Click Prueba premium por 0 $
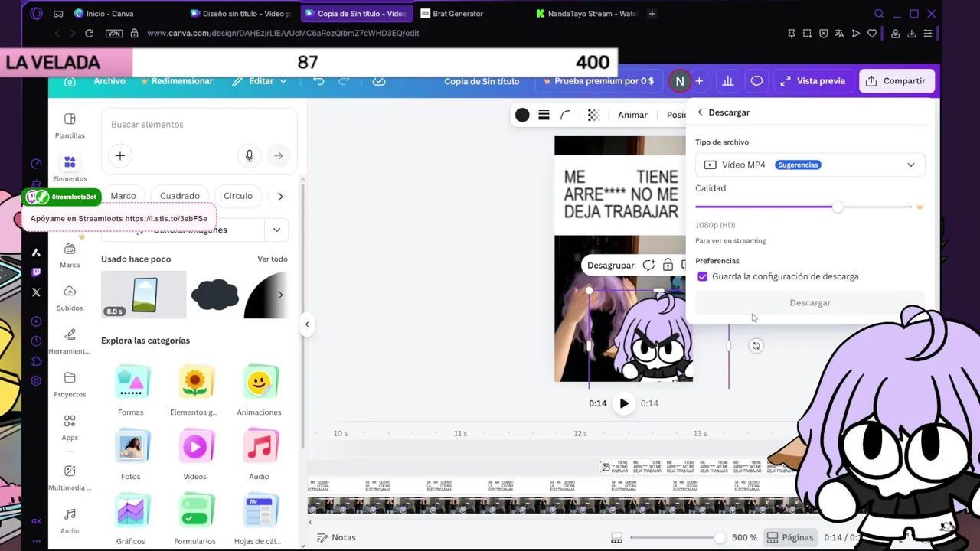The width and height of the screenshot is (980, 551). [x=599, y=81]
